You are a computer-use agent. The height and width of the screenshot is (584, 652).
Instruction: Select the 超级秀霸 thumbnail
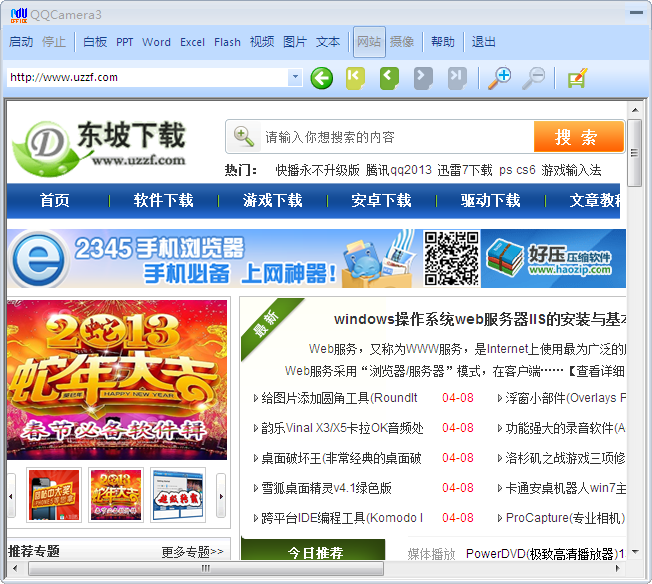click(x=178, y=495)
